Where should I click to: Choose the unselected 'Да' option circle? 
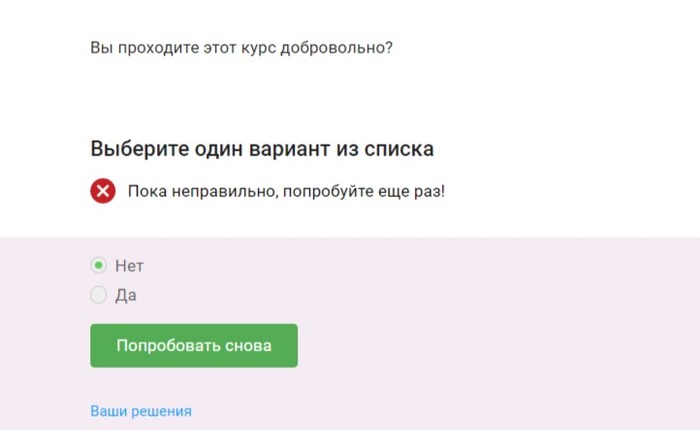[x=98, y=295]
